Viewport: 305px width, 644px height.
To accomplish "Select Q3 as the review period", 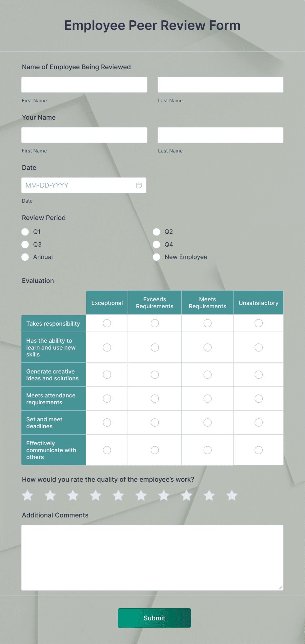I will [x=25, y=244].
